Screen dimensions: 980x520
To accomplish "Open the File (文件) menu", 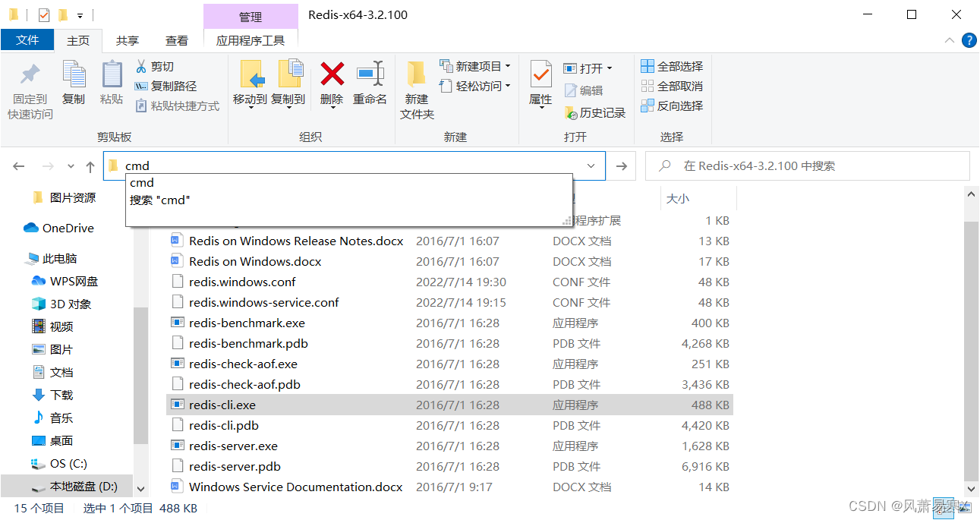I will (x=27, y=40).
